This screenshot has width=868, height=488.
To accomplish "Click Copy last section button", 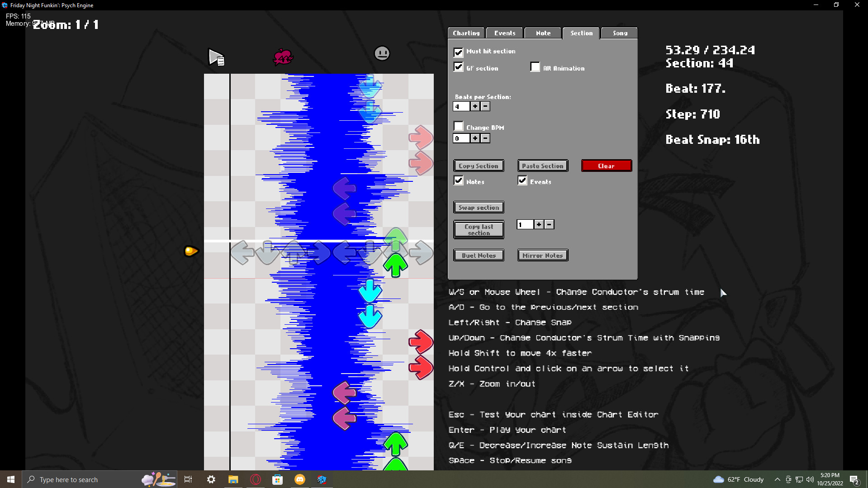I will point(479,230).
